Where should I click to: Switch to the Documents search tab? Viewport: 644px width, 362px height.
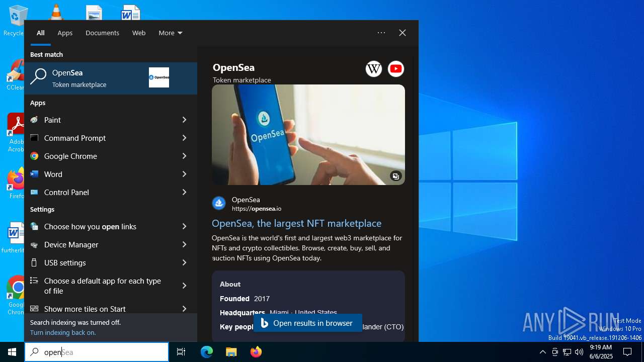click(102, 33)
